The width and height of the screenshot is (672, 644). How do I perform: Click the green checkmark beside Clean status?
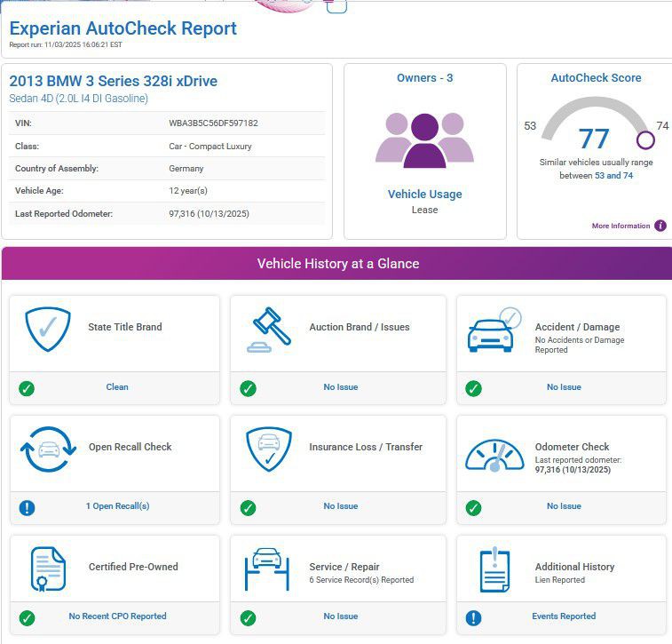27,388
